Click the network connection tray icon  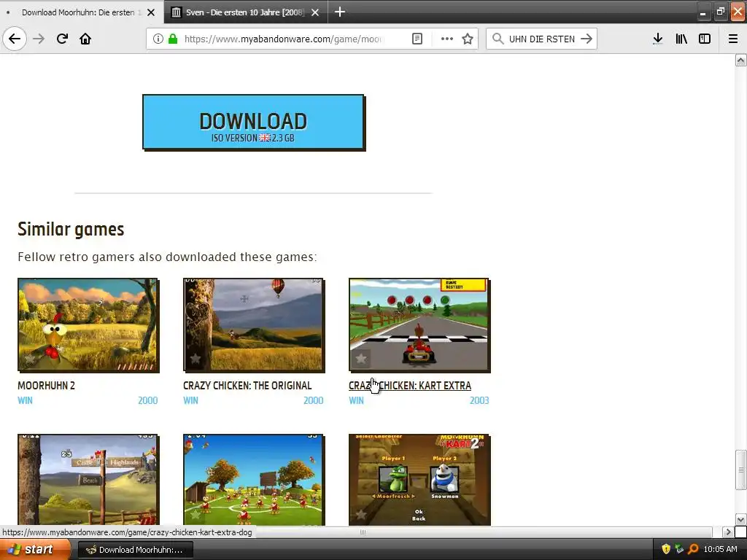click(679, 550)
